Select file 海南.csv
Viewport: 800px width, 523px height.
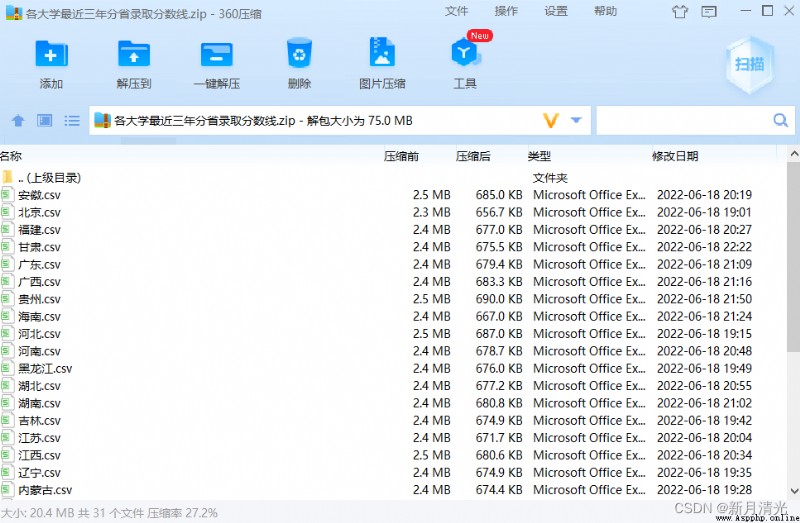393,316
